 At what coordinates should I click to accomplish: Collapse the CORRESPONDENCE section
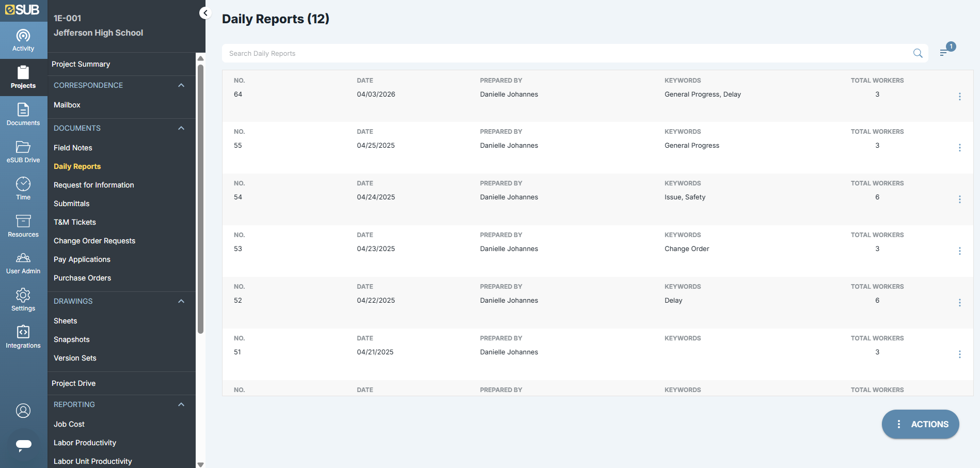pyautogui.click(x=181, y=85)
